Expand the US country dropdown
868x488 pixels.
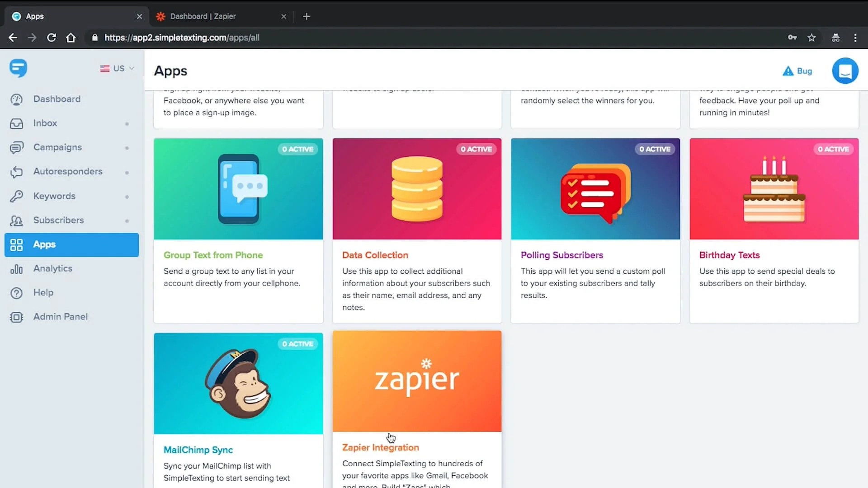(x=118, y=68)
